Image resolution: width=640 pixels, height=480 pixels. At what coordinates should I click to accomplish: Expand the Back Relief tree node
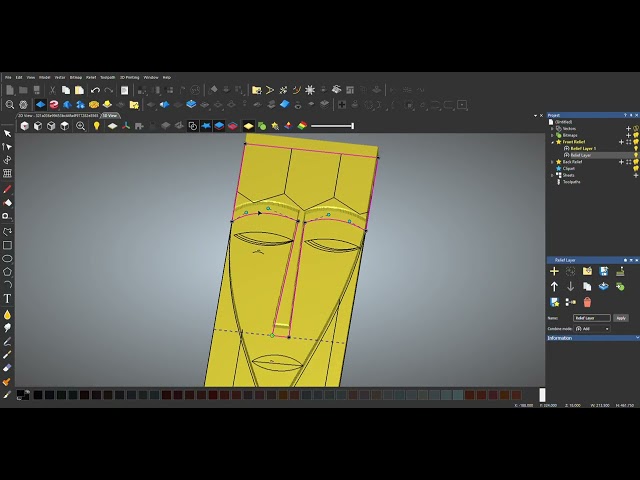tap(552, 162)
